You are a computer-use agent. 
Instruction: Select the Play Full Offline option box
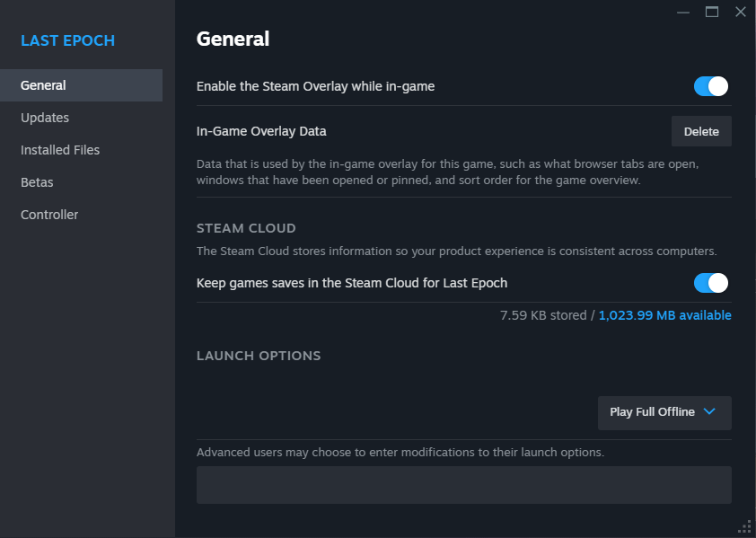click(664, 412)
